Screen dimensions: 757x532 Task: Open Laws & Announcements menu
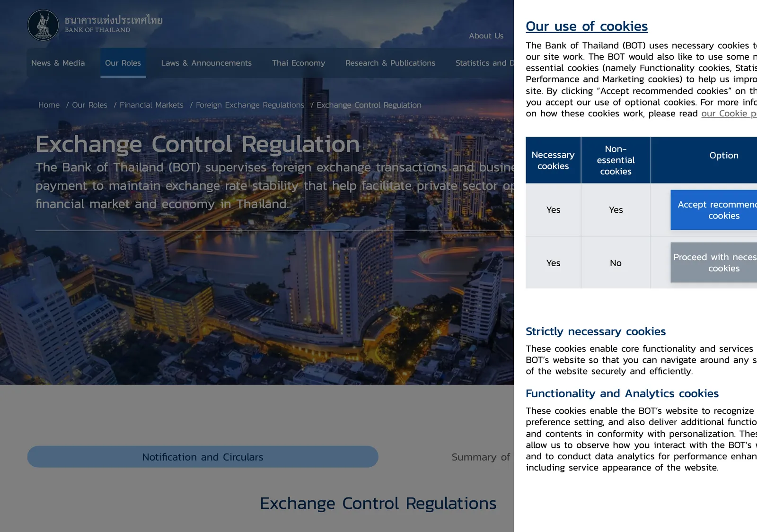[x=206, y=63]
